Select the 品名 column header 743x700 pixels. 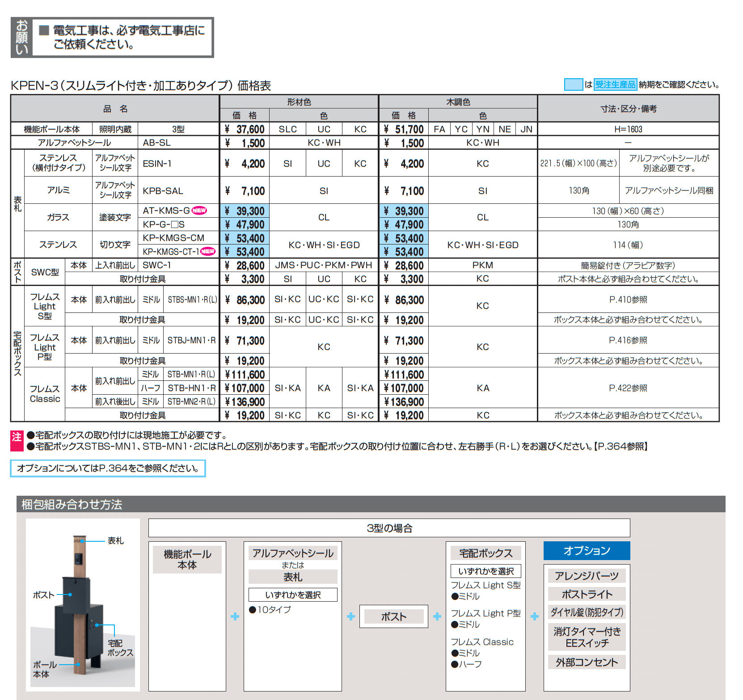point(115,109)
